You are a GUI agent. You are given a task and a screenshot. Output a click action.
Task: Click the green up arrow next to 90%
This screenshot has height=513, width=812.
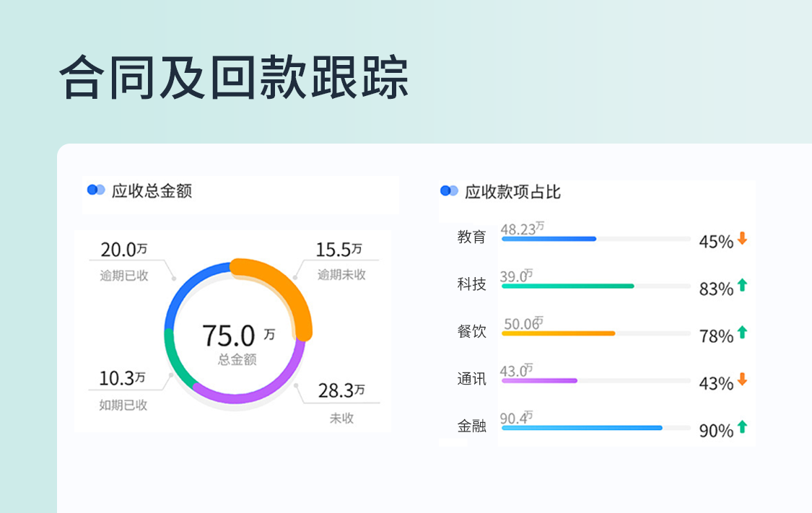[741, 428]
